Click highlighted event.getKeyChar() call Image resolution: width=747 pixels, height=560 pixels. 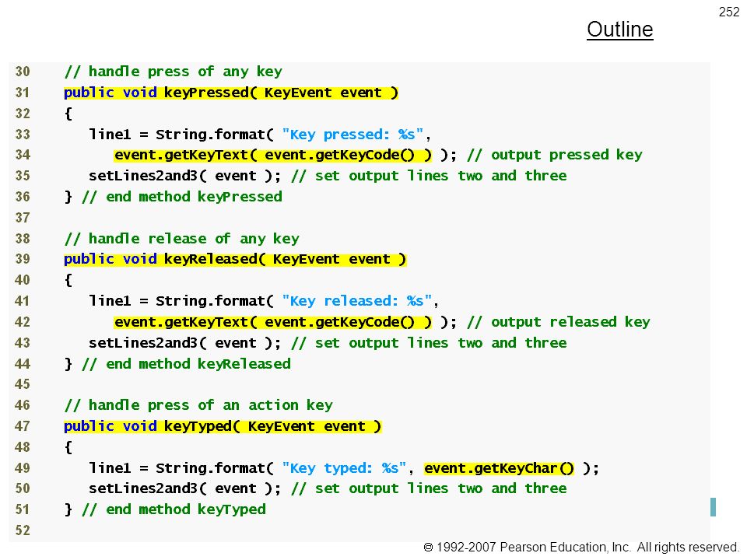(500, 468)
